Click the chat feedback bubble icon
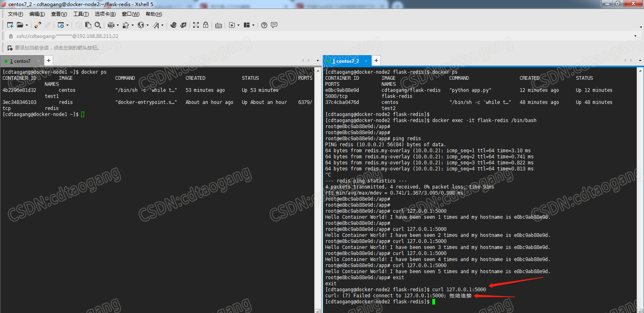 [274, 25]
